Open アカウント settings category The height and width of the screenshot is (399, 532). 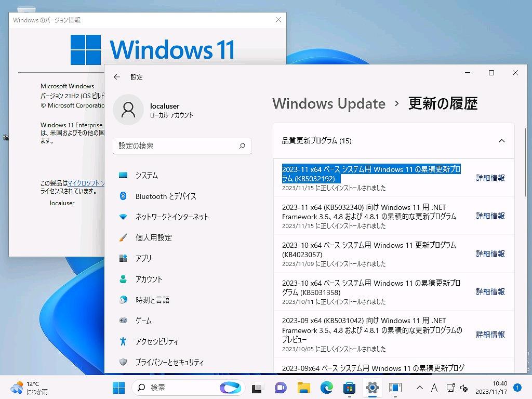pyautogui.click(x=182, y=279)
